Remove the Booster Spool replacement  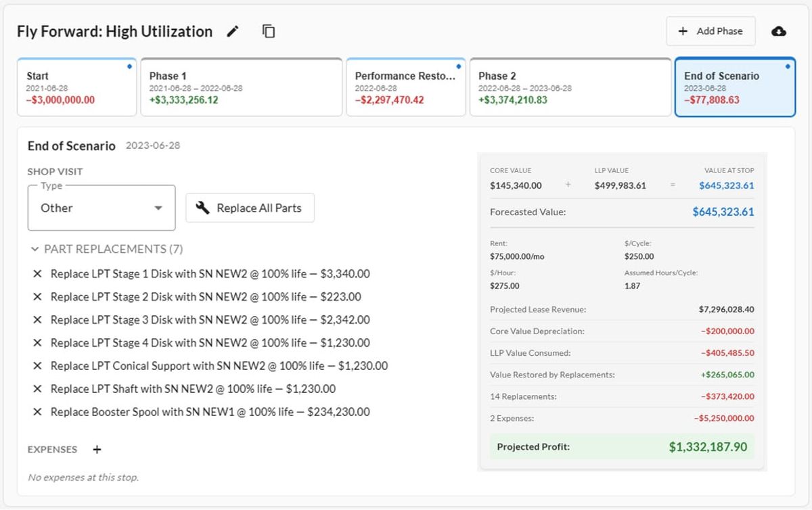(x=37, y=412)
